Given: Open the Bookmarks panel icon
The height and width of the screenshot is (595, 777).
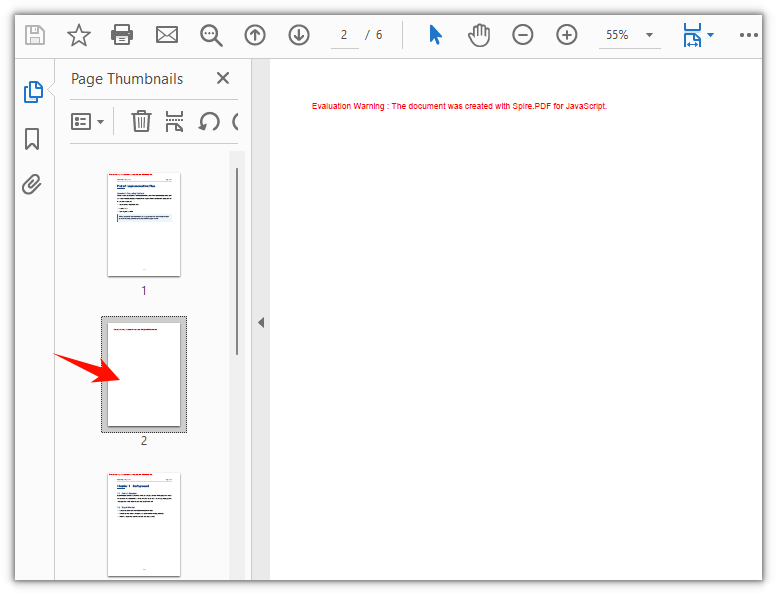Looking at the screenshot, I should (x=32, y=139).
